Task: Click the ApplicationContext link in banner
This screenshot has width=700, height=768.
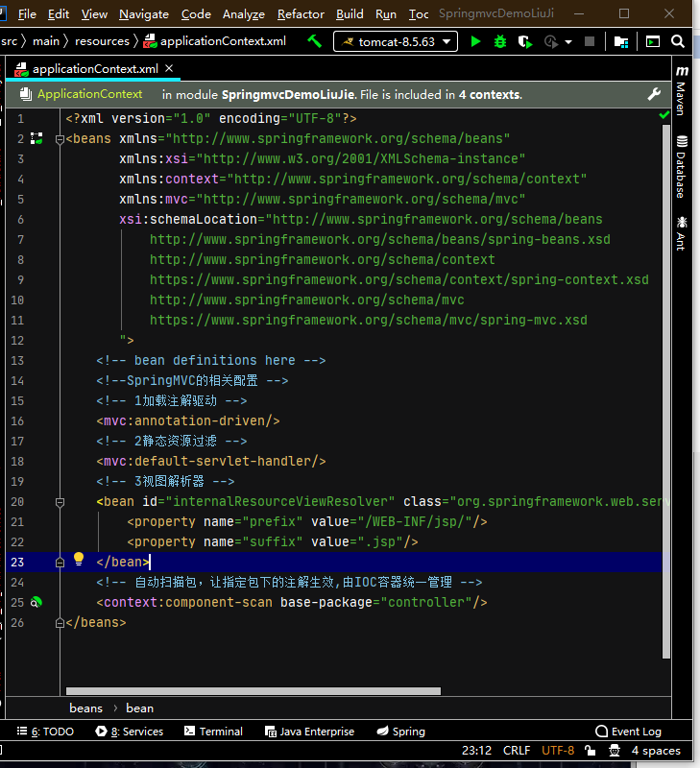Action: click(89, 94)
